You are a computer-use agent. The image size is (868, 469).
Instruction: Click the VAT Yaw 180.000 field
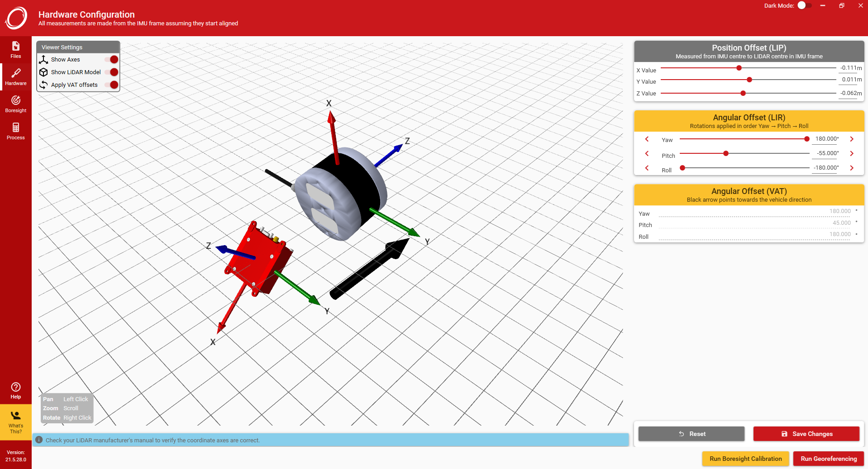(755, 211)
